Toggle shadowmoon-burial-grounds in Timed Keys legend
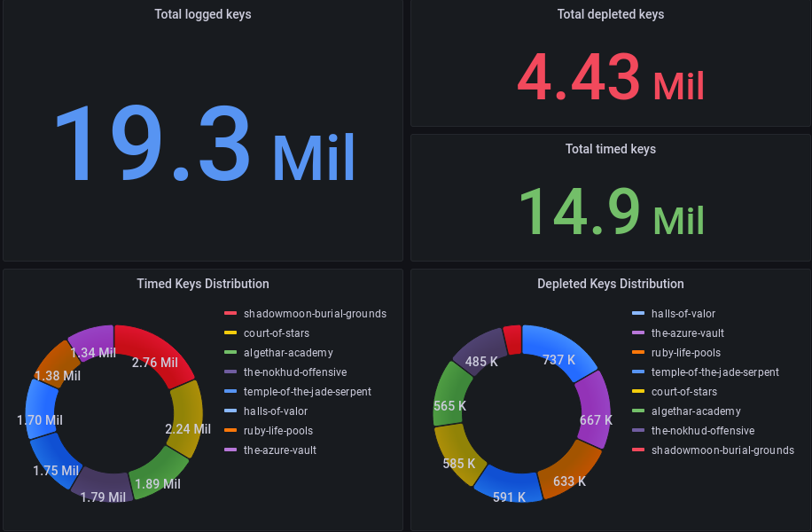This screenshot has height=532, width=812. 315,314
